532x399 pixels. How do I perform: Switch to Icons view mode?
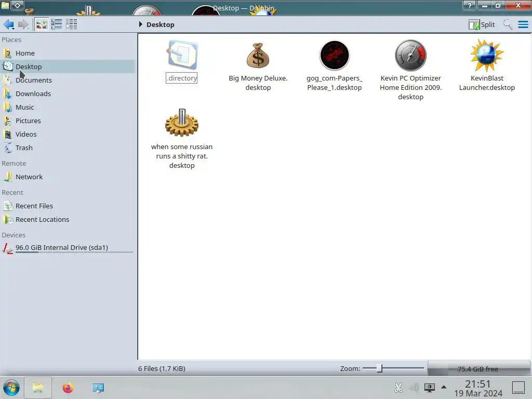[42, 24]
